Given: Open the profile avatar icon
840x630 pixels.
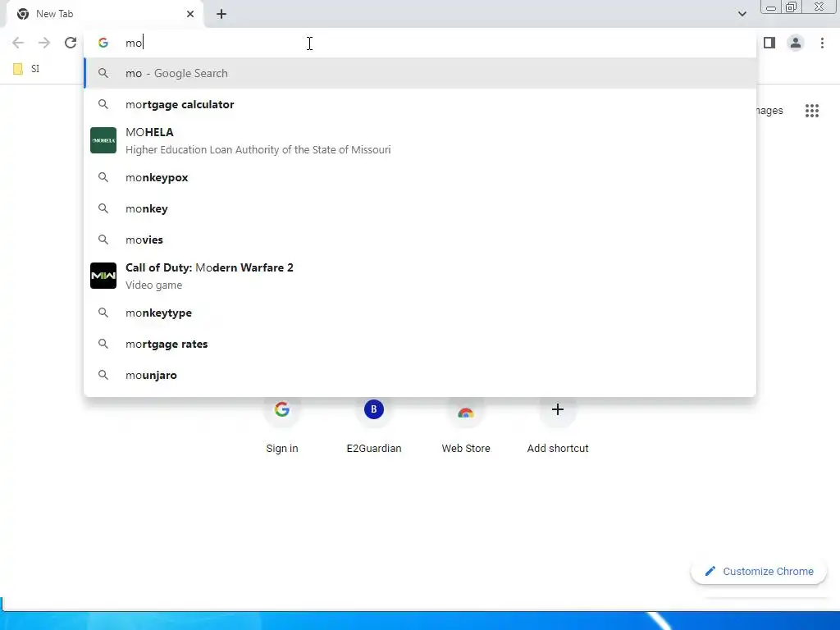Looking at the screenshot, I should click(796, 43).
